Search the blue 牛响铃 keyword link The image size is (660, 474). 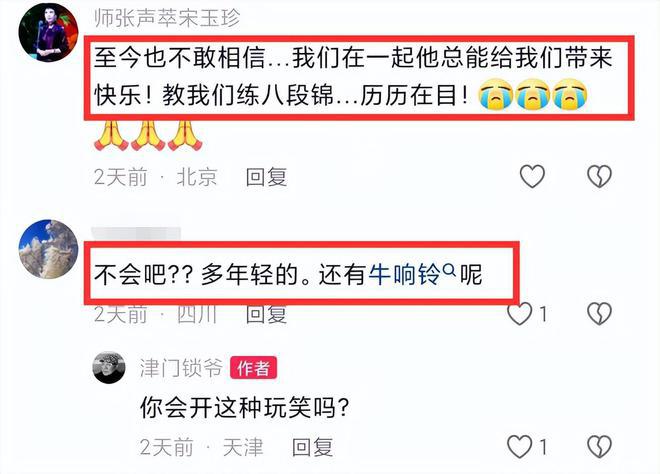tap(405, 274)
